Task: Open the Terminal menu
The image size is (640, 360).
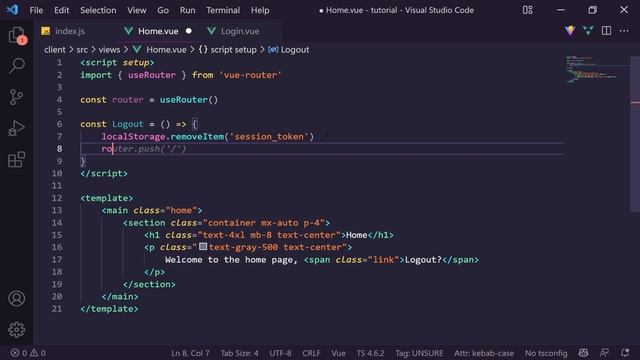Action: coord(223,10)
